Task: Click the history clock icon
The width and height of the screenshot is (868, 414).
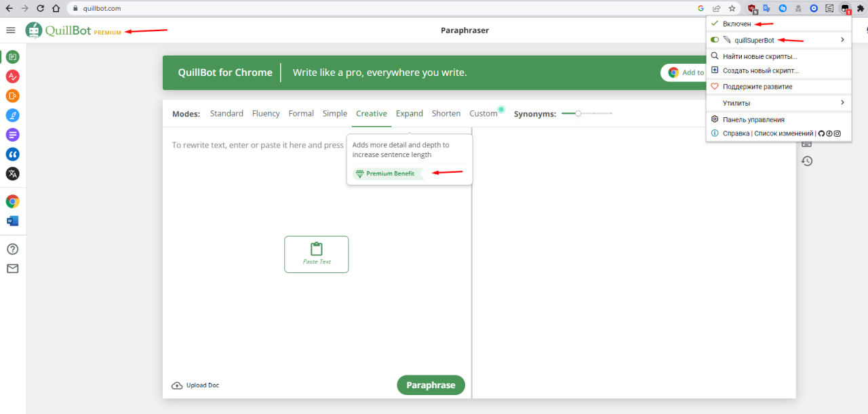Action: point(806,161)
